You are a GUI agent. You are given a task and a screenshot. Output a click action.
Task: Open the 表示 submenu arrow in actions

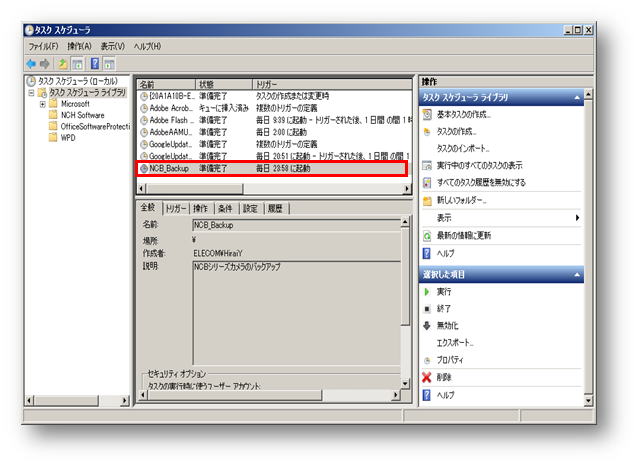(577, 218)
